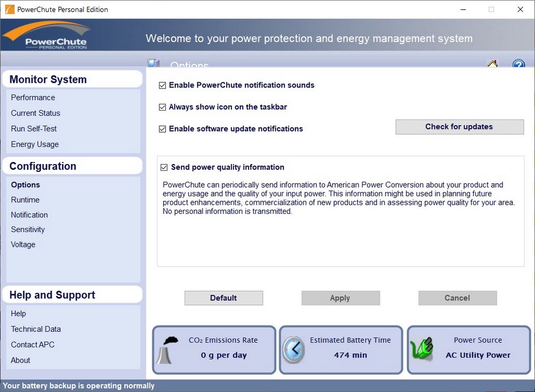Viewport: 535px width, 392px height.
Task: Click the 'AC Utility Power' value
Action: (x=478, y=355)
